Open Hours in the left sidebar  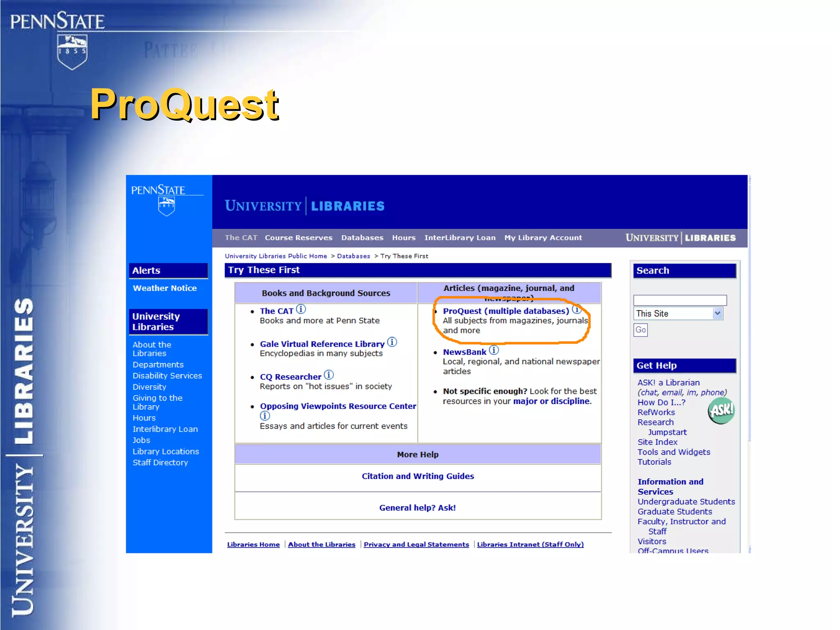tap(144, 418)
